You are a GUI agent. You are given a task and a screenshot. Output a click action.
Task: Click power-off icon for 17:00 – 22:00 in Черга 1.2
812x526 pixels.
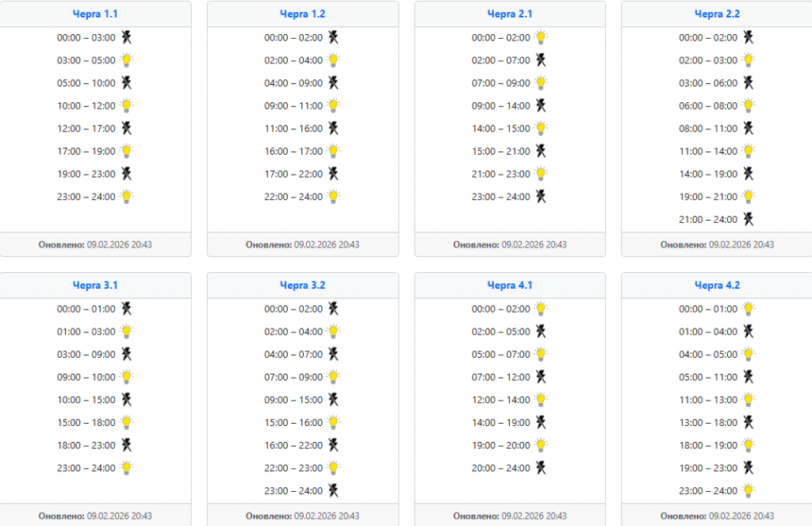[x=334, y=174]
